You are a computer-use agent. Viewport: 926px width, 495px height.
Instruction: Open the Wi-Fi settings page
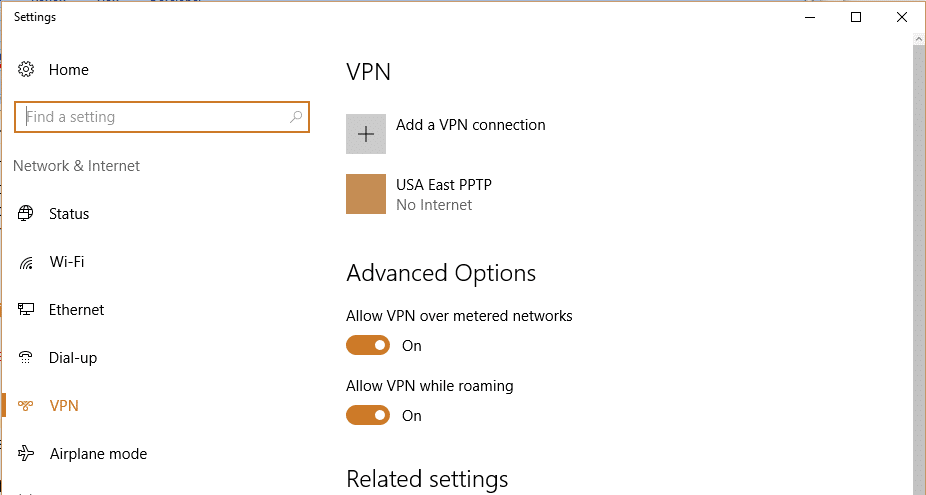(x=67, y=262)
